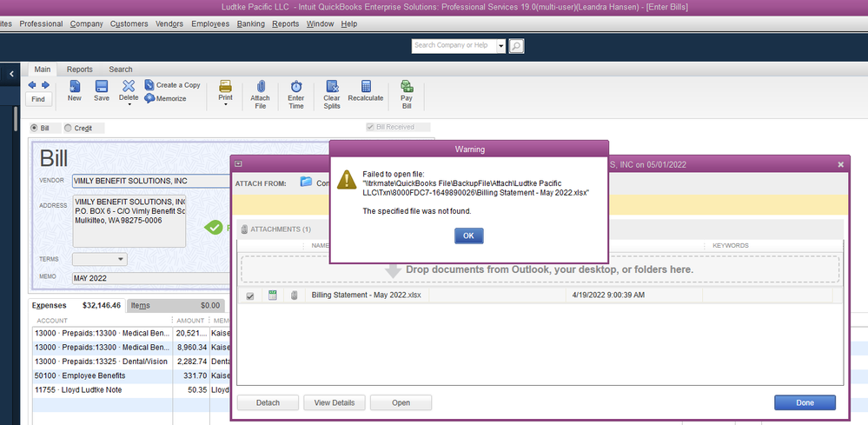Click the Done button
Viewport: 868px width, 425px height.
(805, 403)
